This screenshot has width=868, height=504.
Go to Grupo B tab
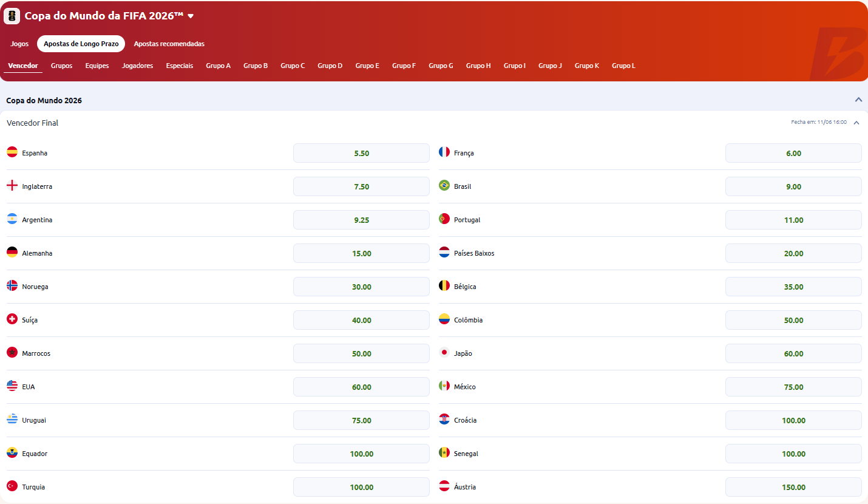256,66
